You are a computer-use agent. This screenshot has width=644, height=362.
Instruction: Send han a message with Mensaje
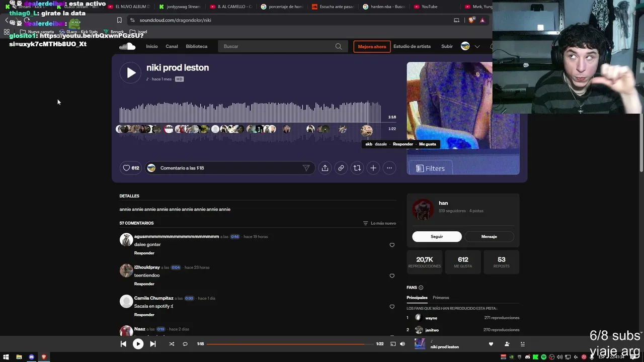click(x=489, y=236)
